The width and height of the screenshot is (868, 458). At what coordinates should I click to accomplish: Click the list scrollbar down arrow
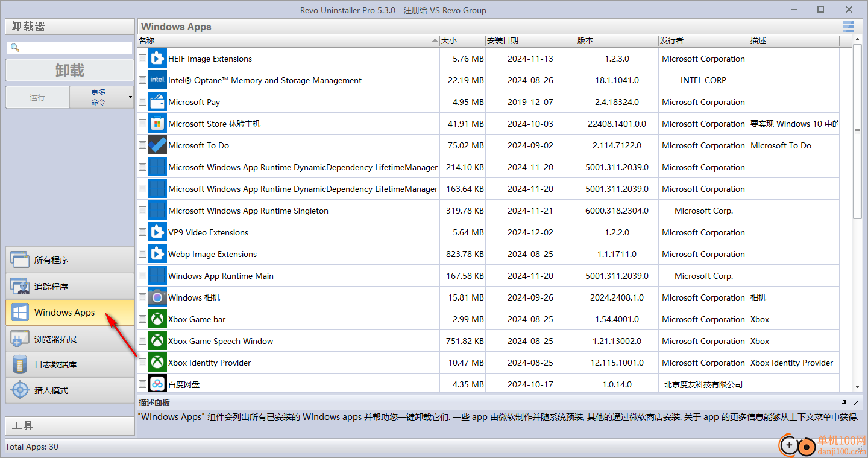tap(857, 387)
